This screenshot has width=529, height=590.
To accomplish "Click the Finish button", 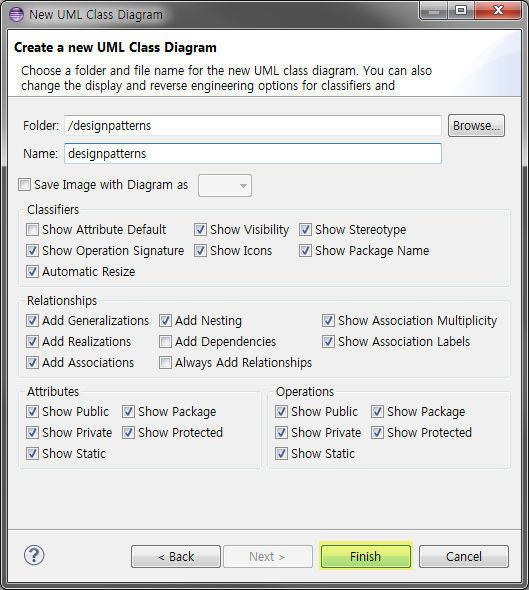I will [x=366, y=557].
